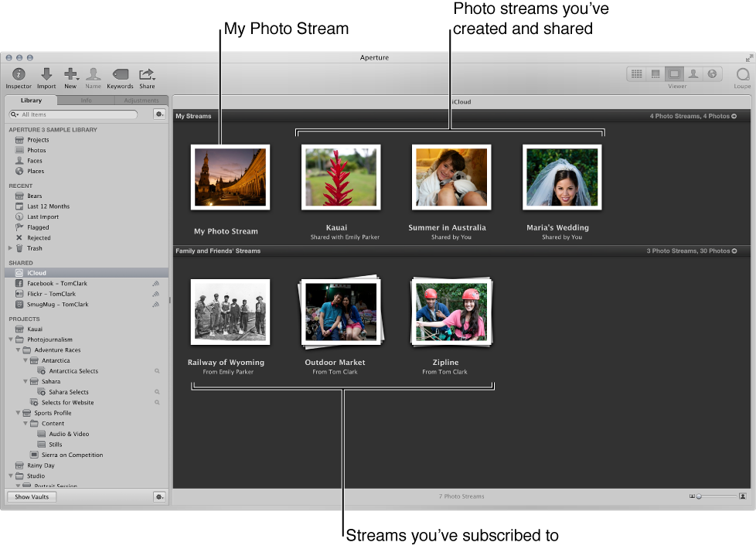Click the Import icon in the toolbar
The image size is (756, 549).
pos(46,73)
